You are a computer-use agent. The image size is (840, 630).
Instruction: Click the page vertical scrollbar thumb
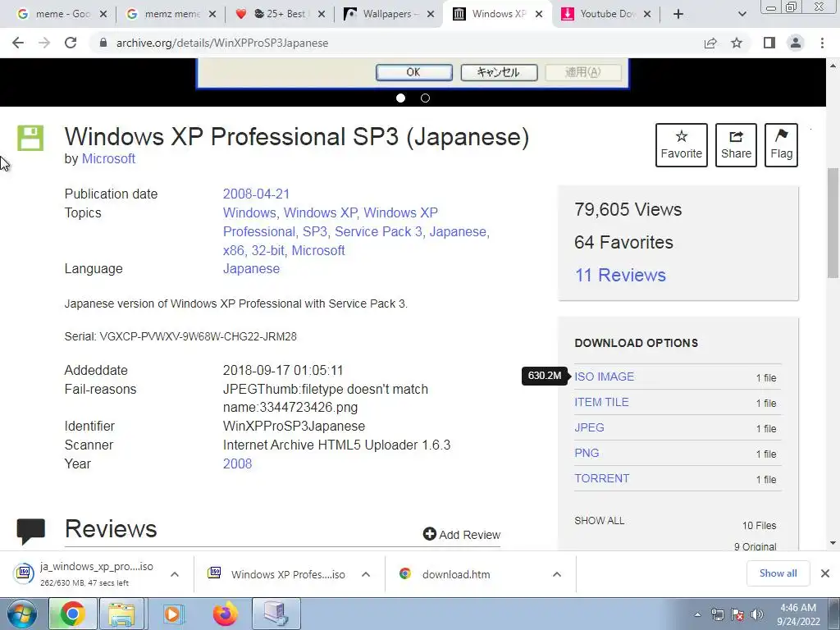point(833,223)
